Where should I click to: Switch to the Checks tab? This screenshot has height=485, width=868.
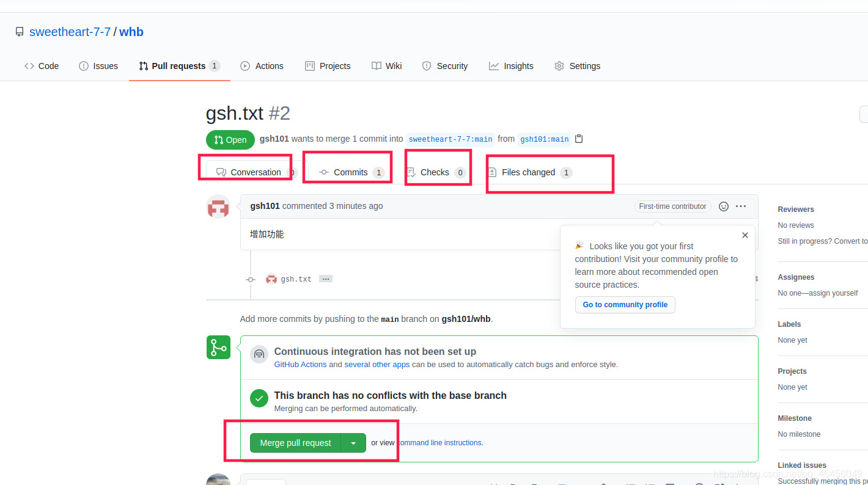pos(436,172)
